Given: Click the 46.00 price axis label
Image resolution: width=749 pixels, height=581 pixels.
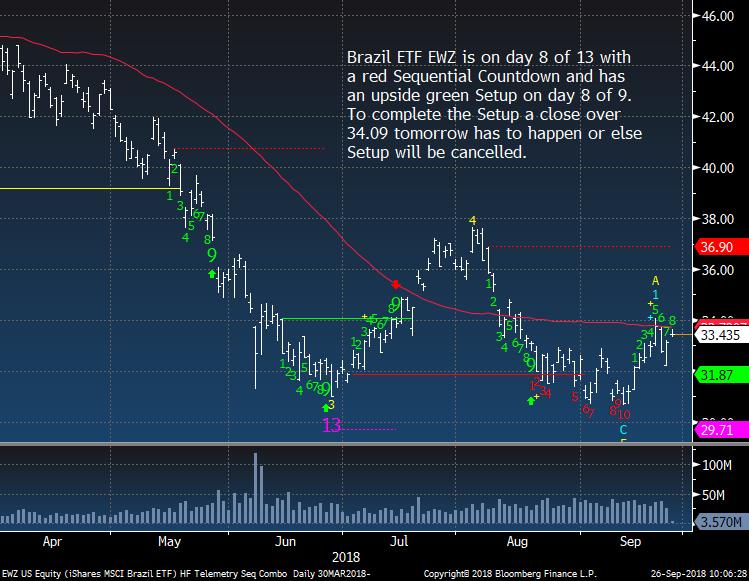Looking at the screenshot, I should tap(717, 16).
